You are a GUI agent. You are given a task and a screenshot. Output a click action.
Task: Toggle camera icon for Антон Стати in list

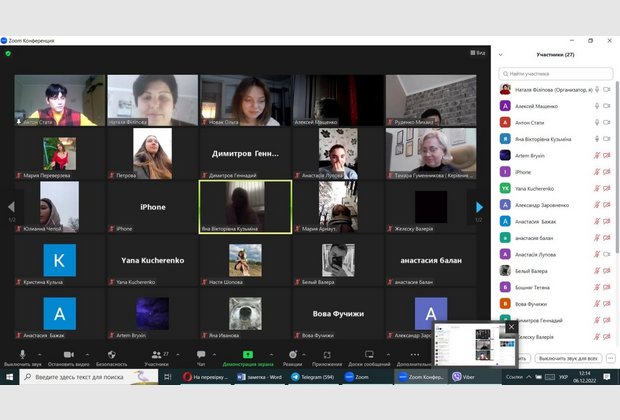(x=607, y=122)
